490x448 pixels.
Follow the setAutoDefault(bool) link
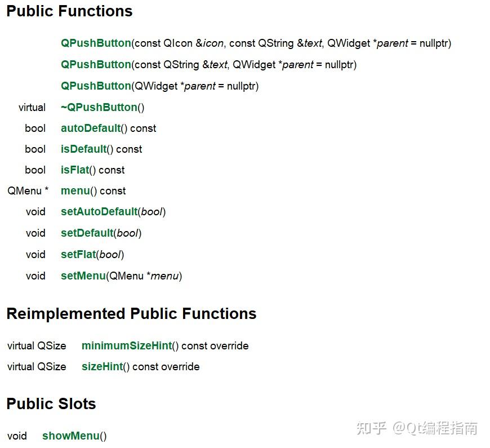(99, 212)
